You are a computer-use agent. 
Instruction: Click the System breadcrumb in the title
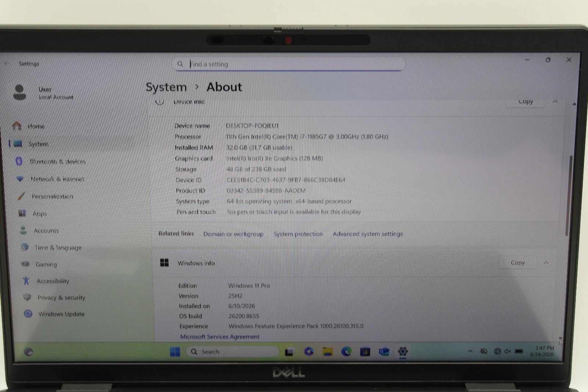(x=166, y=87)
